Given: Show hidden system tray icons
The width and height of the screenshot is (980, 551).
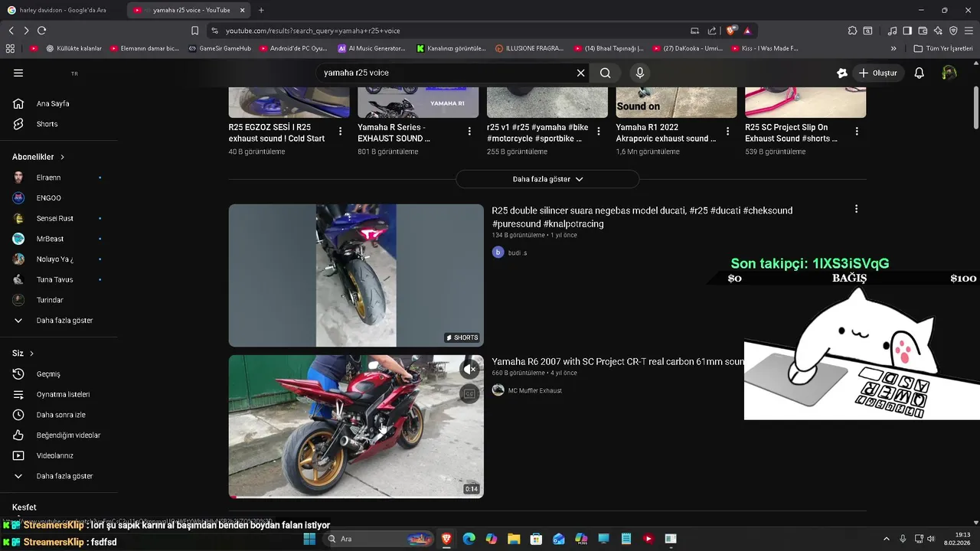Looking at the screenshot, I should 887,539.
